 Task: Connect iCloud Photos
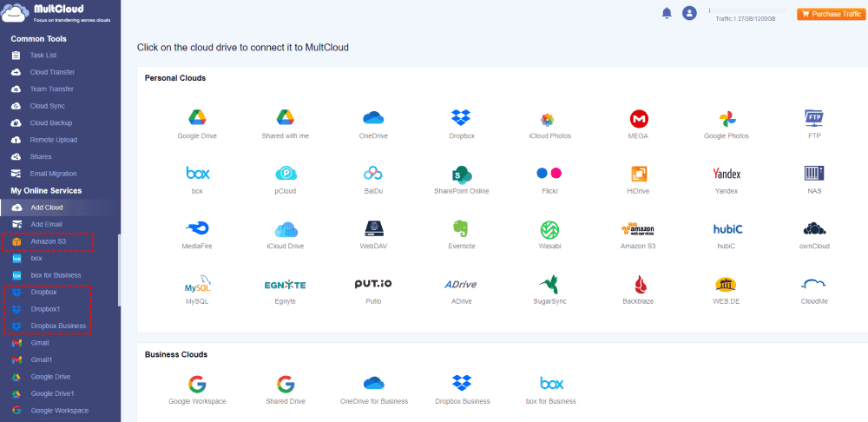pyautogui.click(x=549, y=124)
